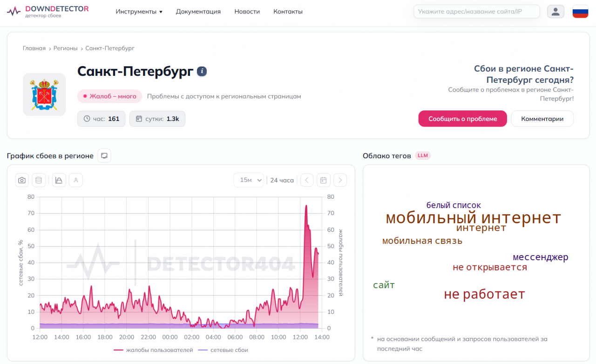Click the camera screenshot icon on chart
Viewport: 596px width, 364px height.
pos(22,180)
